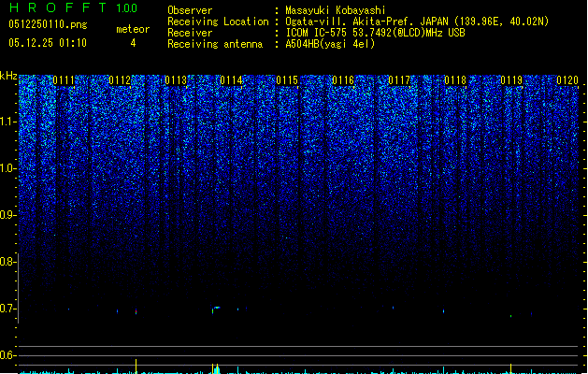Click the Observer field label

(x=190, y=10)
